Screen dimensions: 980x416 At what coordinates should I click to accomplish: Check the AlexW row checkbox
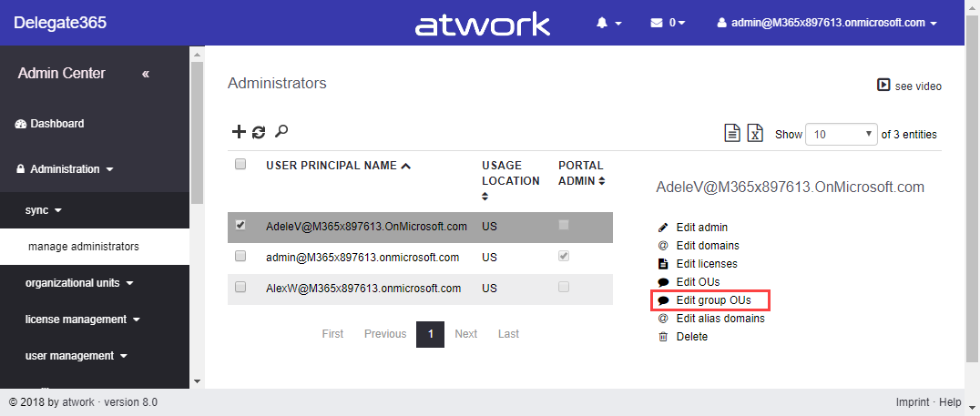click(240, 287)
